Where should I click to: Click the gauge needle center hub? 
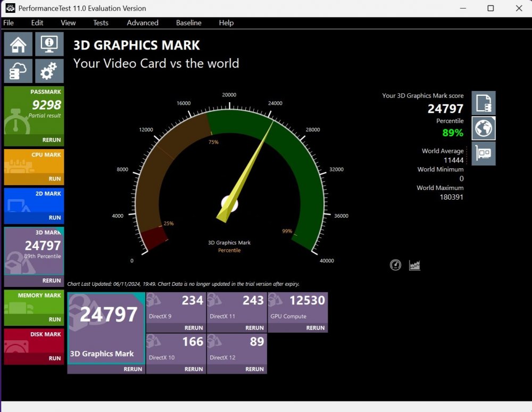230,204
